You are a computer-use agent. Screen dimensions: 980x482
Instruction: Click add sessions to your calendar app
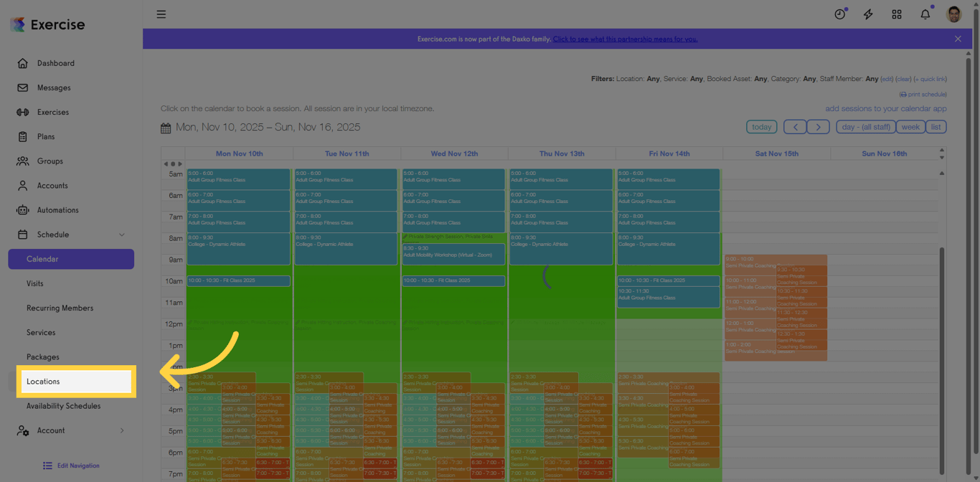pyautogui.click(x=886, y=109)
